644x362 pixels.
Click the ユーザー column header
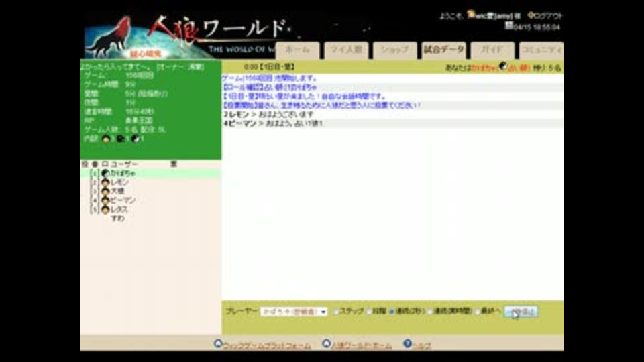125,164
